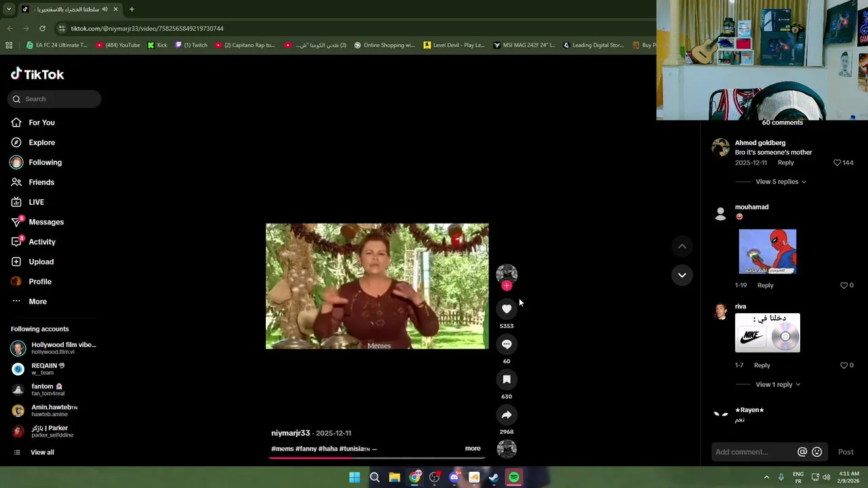Open the Spider-Man meme image
This screenshot has height=488, width=868.
[768, 251]
